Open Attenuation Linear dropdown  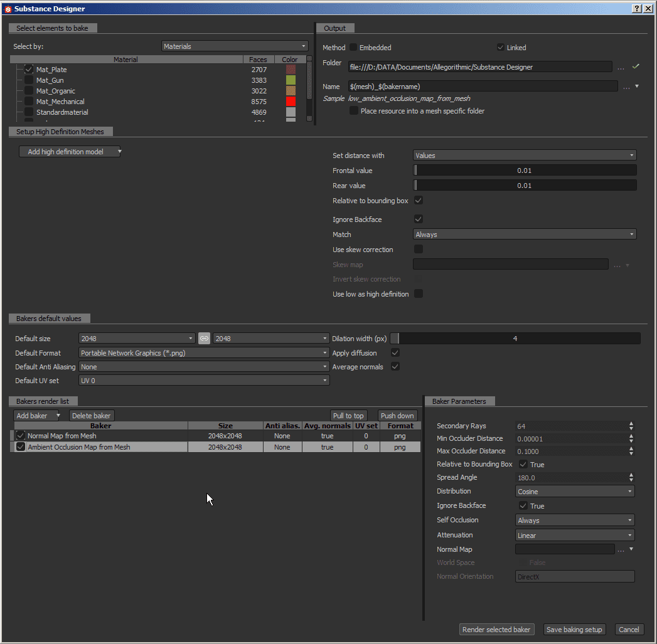pyautogui.click(x=575, y=535)
